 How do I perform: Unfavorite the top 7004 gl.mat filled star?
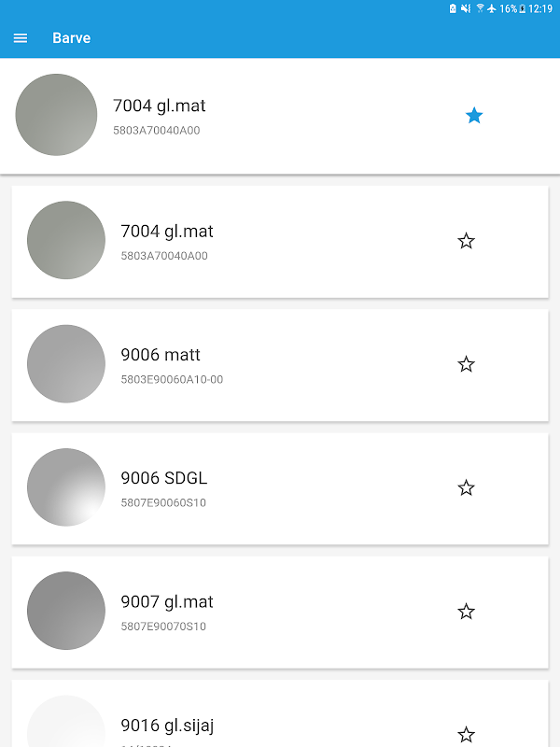click(474, 116)
